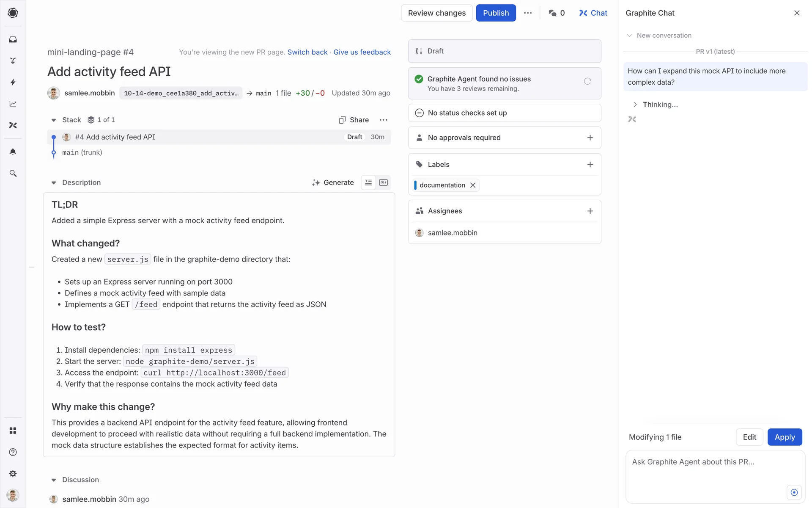Click the Switch back link

(307, 52)
